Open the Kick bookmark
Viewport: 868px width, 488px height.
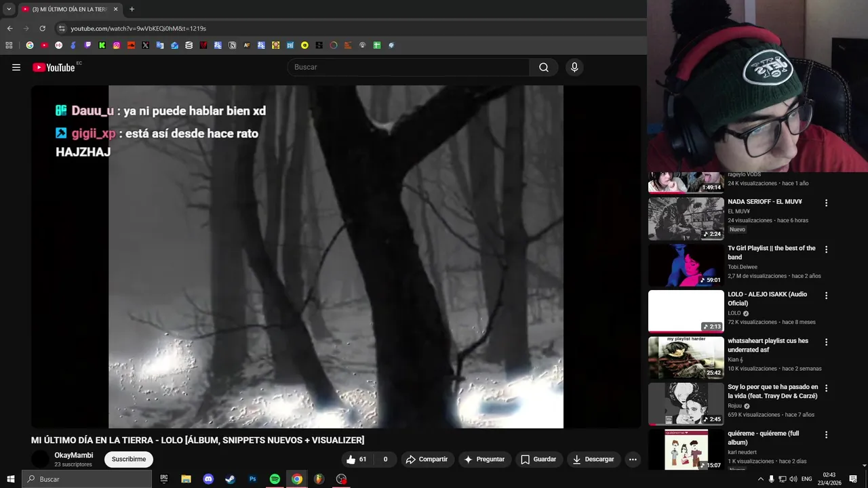tap(102, 45)
